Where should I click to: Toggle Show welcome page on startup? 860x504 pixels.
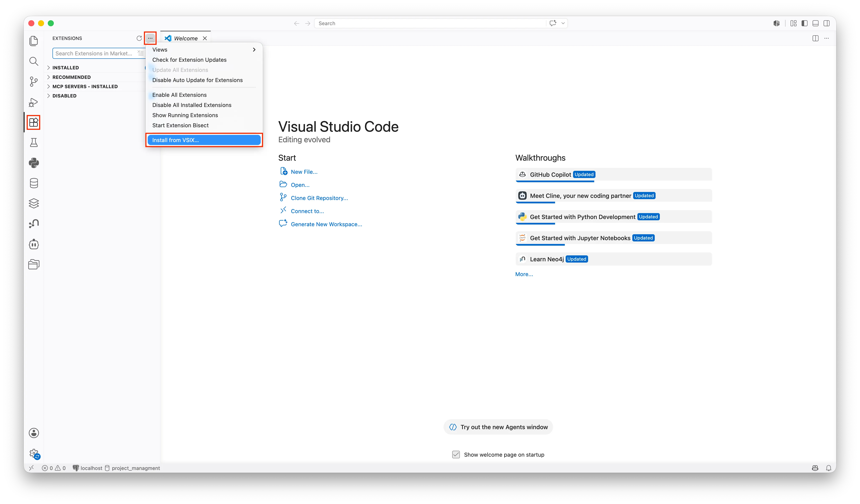coord(456,455)
